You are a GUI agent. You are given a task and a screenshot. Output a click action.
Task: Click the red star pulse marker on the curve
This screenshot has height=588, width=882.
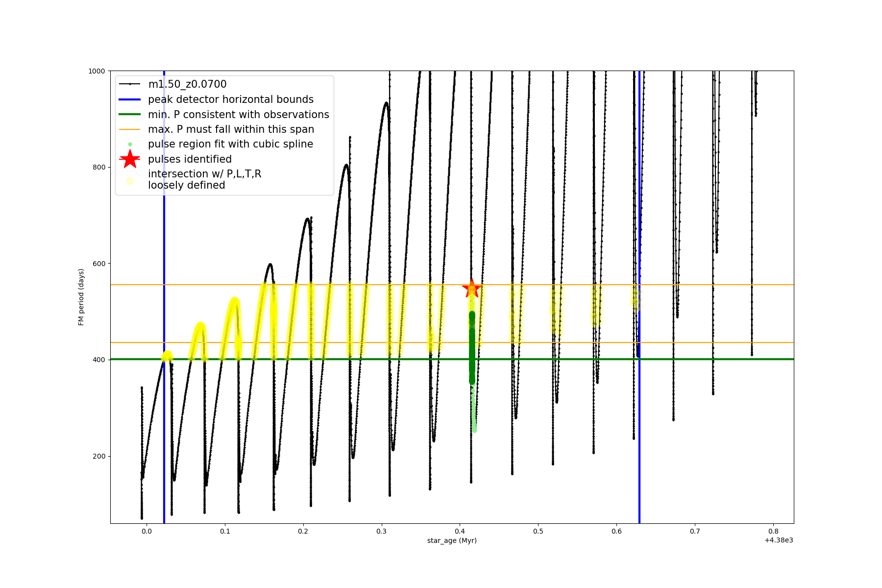point(472,289)
